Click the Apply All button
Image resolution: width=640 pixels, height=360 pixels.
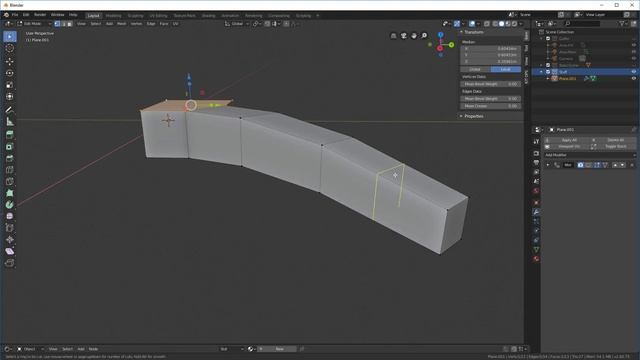point(566,140)
